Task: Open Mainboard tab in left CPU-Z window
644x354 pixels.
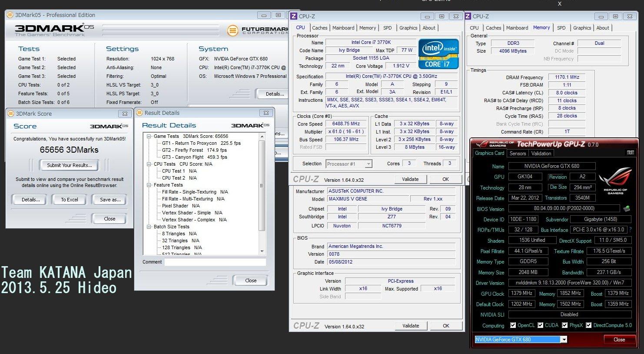Action: [343, 28]
